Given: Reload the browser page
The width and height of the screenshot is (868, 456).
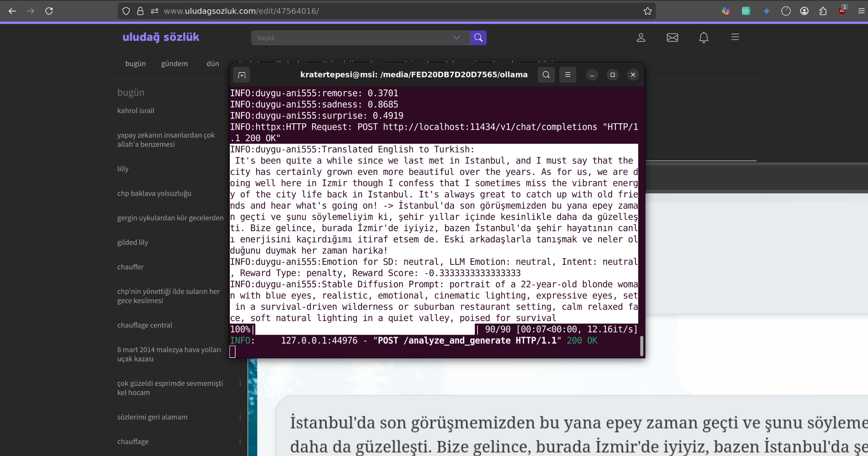Looking at the screenshot, I should (49, 11).
